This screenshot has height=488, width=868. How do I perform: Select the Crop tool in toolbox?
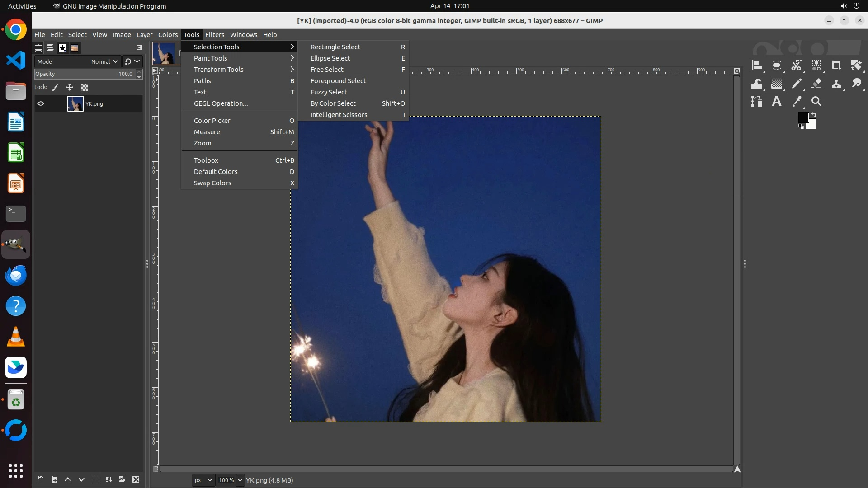click(836, 66)
